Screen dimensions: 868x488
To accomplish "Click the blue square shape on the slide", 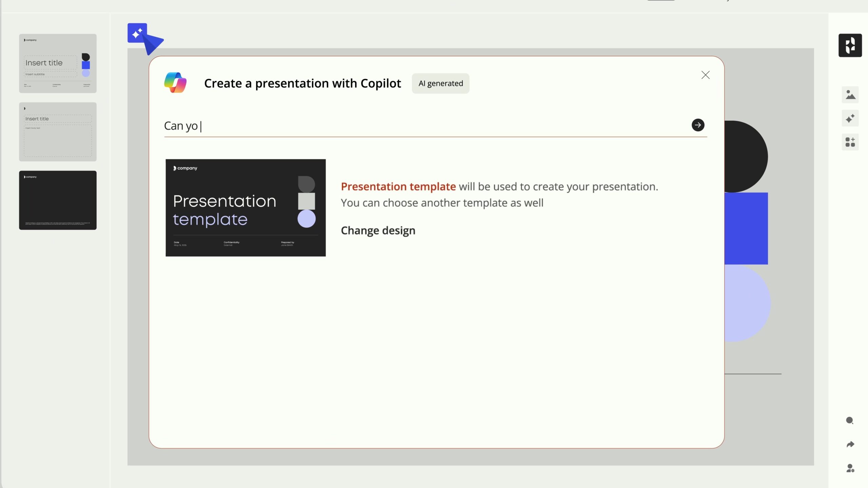I will [x=746, y=229].
